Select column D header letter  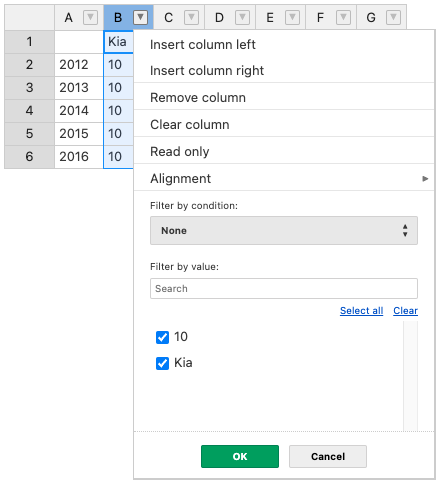219,17
